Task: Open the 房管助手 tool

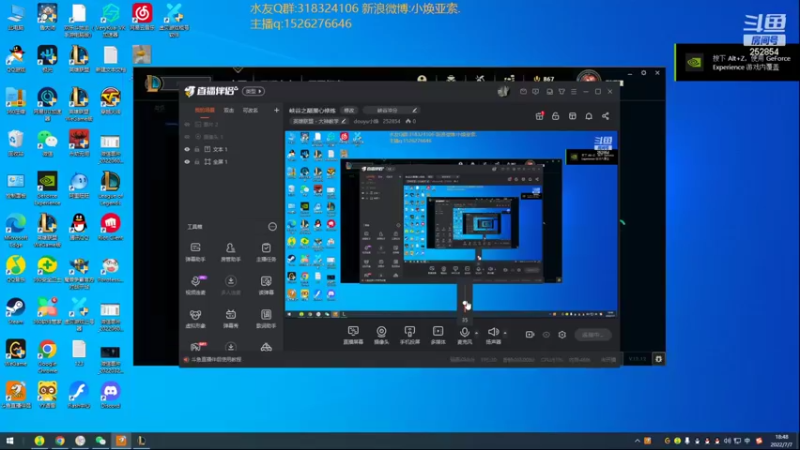Action: (231, 252)
